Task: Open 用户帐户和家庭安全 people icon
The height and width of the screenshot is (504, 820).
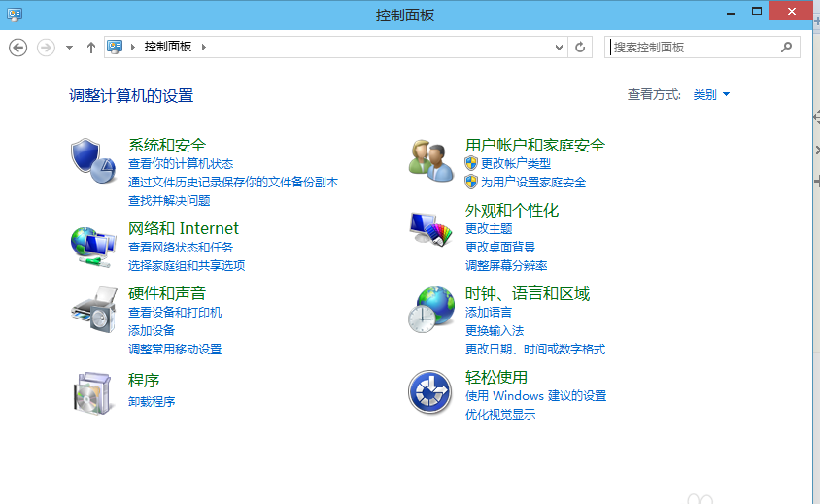Action: tap(431, 160)
